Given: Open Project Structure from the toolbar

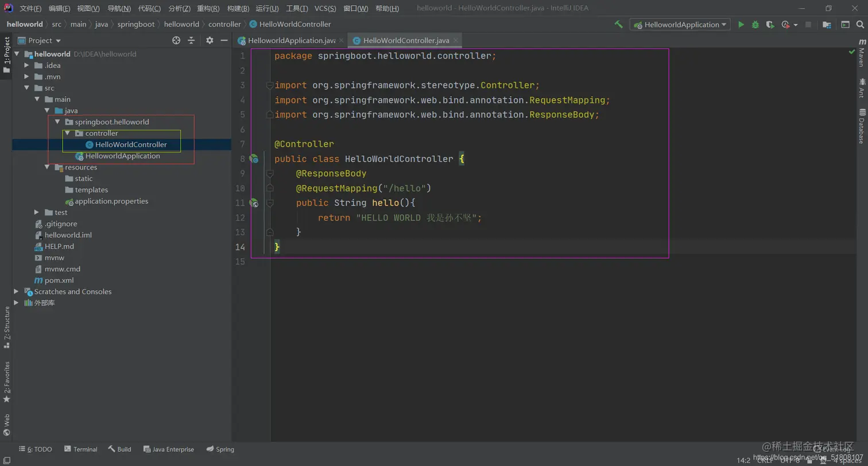Looking at the screenshot, I should point(827,25).
